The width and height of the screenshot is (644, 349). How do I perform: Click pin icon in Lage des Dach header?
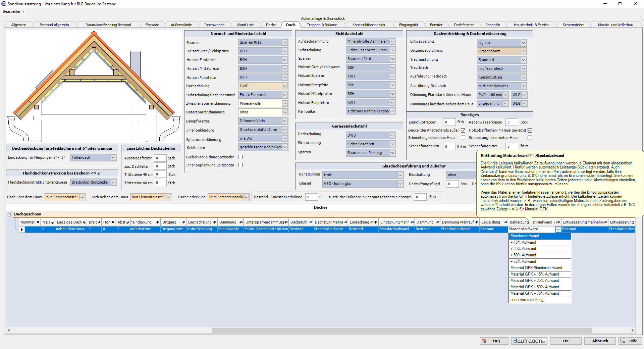tap(84, 222)
